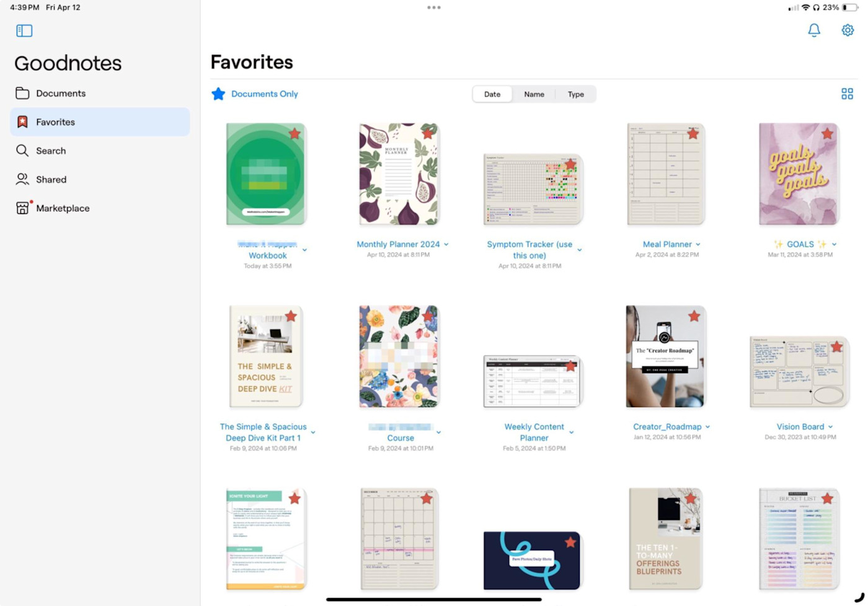868x606 pixels.
Task: Open notifications via the bell icon
Action: [814, 30]
